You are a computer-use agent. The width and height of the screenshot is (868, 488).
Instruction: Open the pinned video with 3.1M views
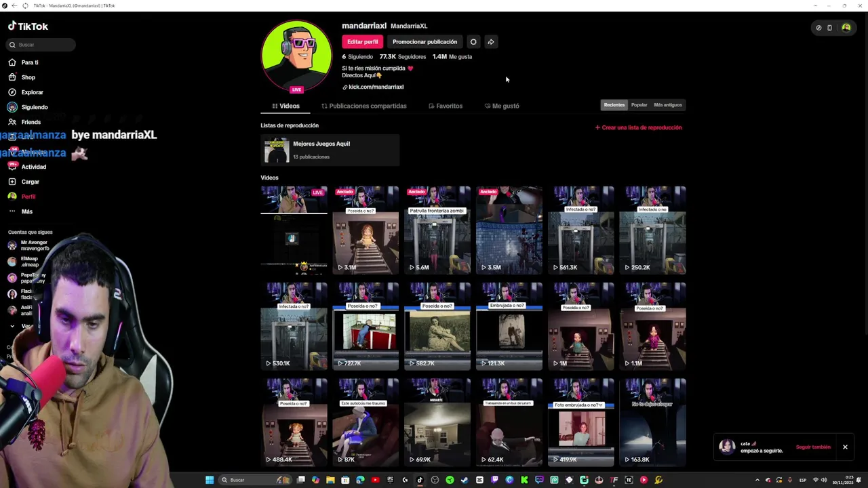pyautogui.click(x=366, y=230)
